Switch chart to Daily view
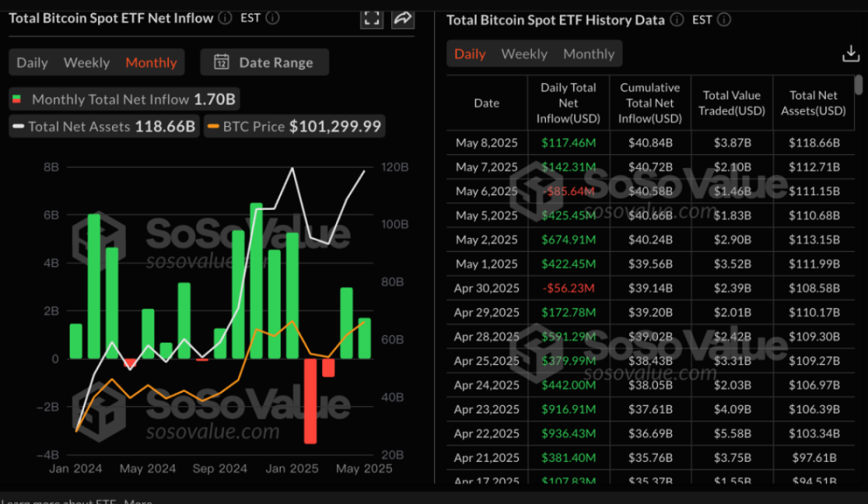The height and width of the screenshot is (504, 868). tap(32, 62)
